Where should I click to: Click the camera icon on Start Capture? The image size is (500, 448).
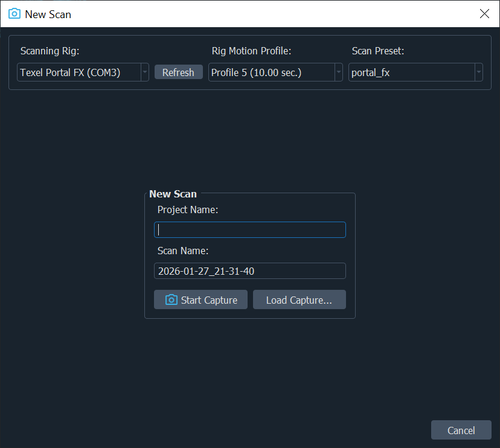pos(171,300)
